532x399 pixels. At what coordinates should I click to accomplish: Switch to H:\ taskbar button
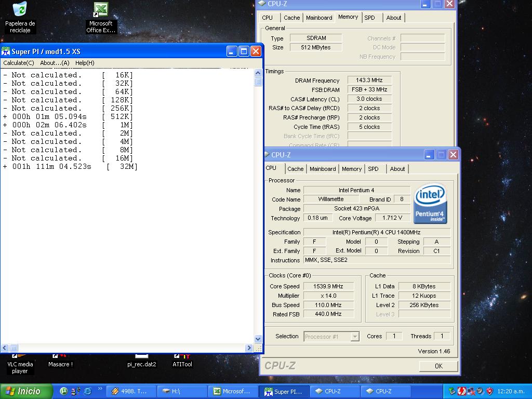pos(182,391)
